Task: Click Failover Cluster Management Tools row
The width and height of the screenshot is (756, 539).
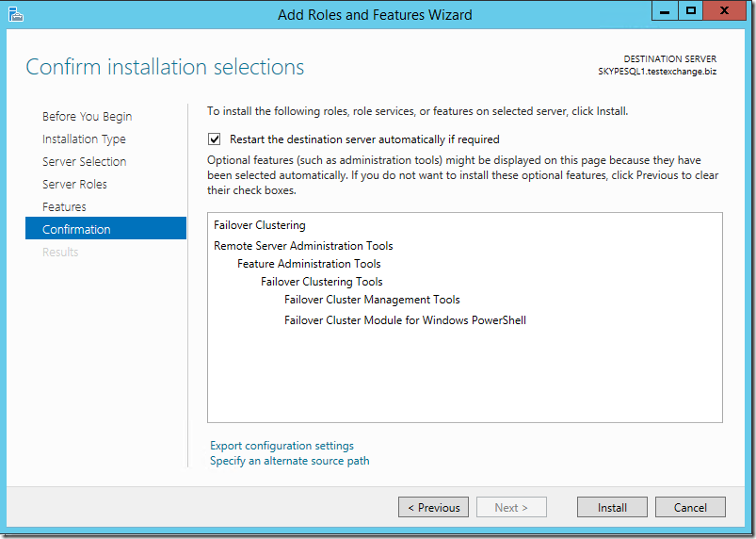Action: pyautogui.click(x=372, y=300)
